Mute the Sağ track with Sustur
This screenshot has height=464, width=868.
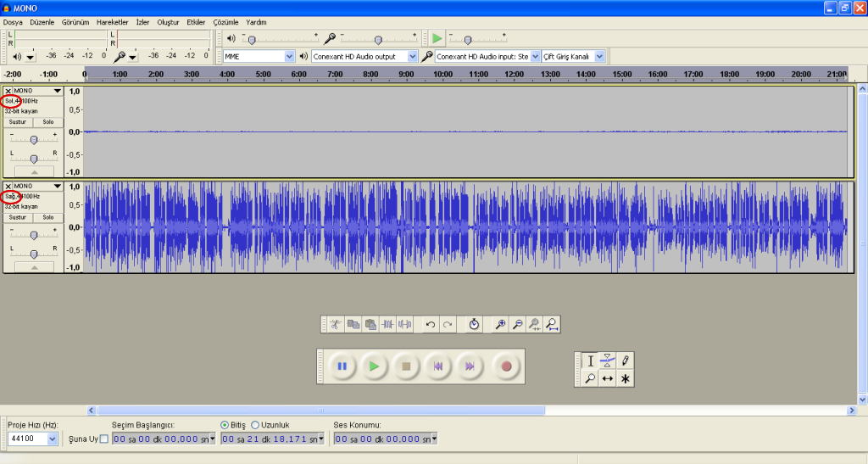[18, 218]
